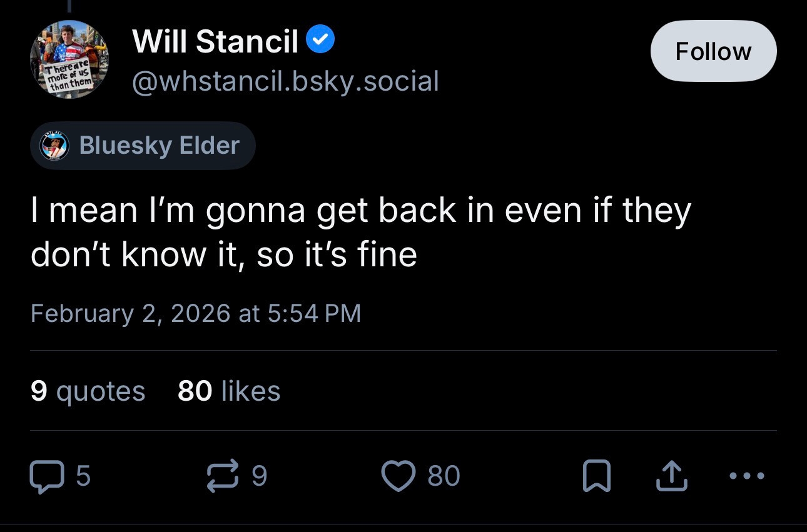807x532 pixels.
Task: View the 80 likes list
Action: (x=229, y=391)
